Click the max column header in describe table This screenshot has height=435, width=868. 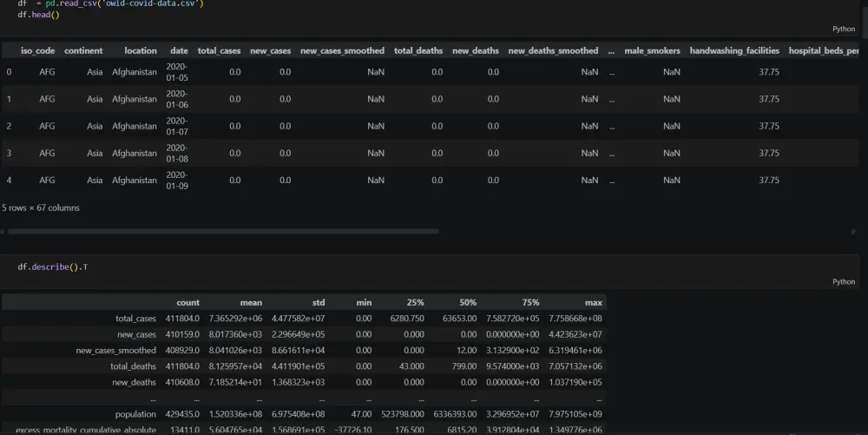[594, 303]
